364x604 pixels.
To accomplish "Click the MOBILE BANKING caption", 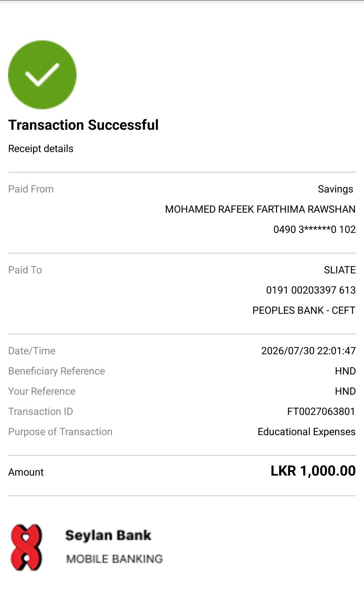I will click(x=114, y=559).
